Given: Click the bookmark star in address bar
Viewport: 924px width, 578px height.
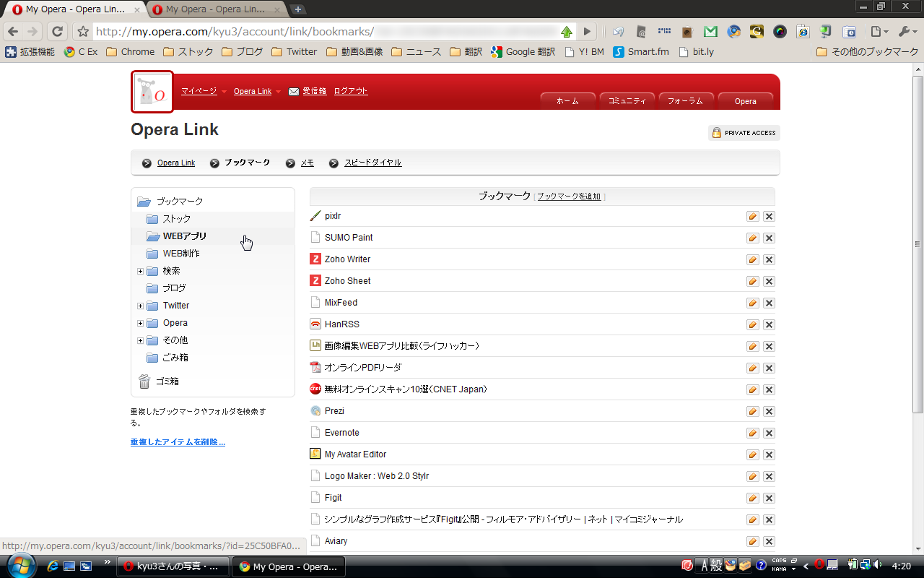Looking at the screenshot, I should (83, 32).
